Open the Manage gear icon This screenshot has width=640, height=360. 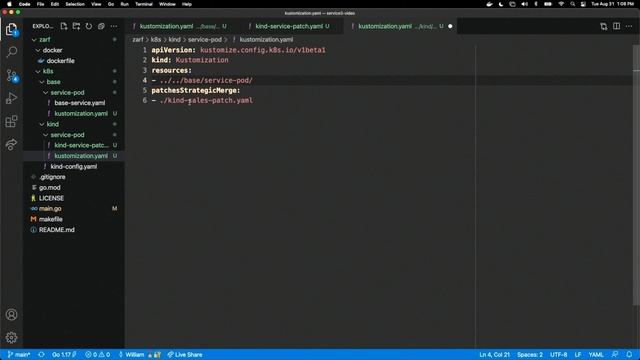(x=11, y=337)
